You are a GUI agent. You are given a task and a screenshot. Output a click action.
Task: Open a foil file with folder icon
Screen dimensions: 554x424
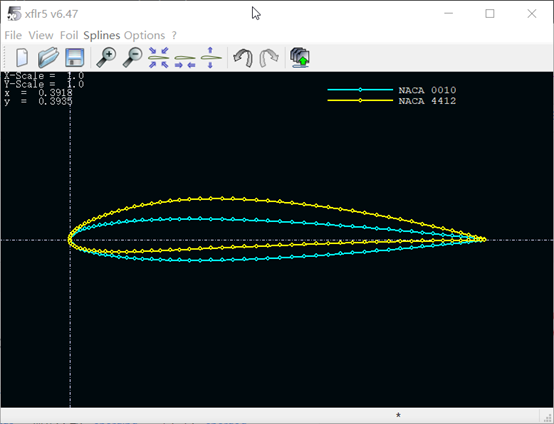point(48,57)
